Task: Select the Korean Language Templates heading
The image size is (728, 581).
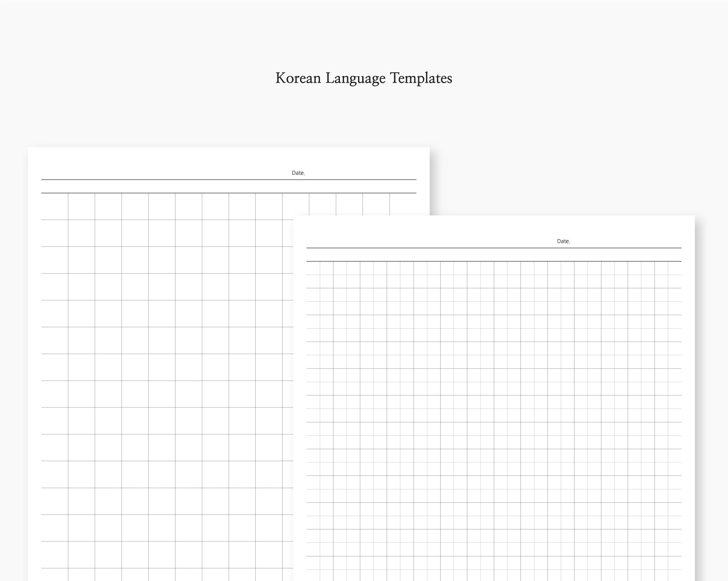Action: [x=364, y=78]
